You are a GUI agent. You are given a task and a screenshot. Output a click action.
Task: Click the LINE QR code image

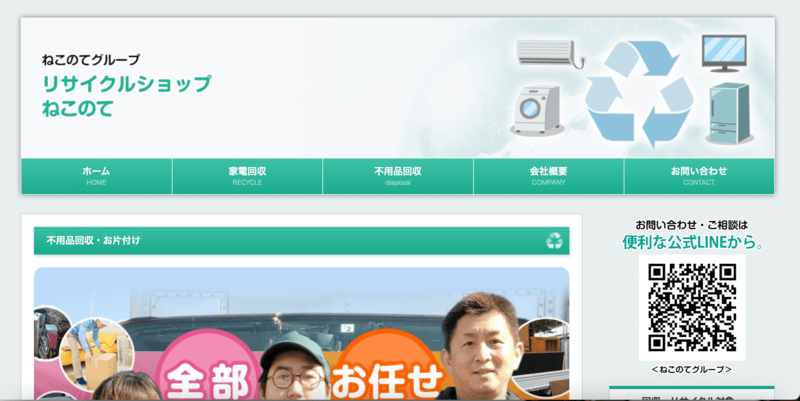click(692, 307)
